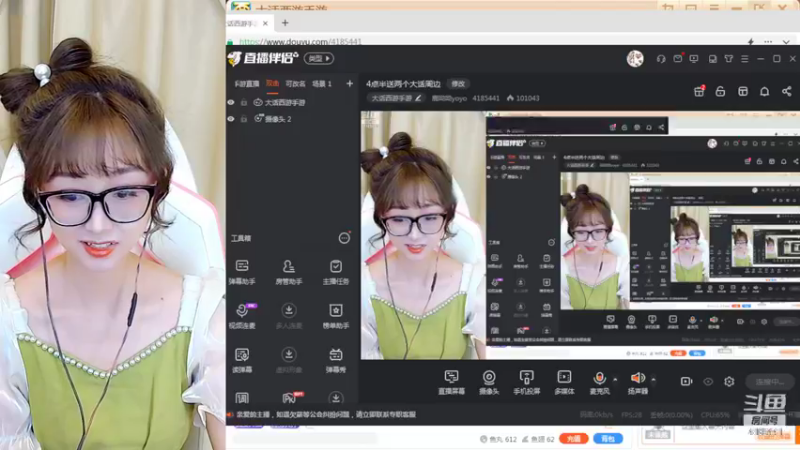Switch to the 场景 1 tab
The width and height of the screenshot is (800, 450).
click(322, 84)
